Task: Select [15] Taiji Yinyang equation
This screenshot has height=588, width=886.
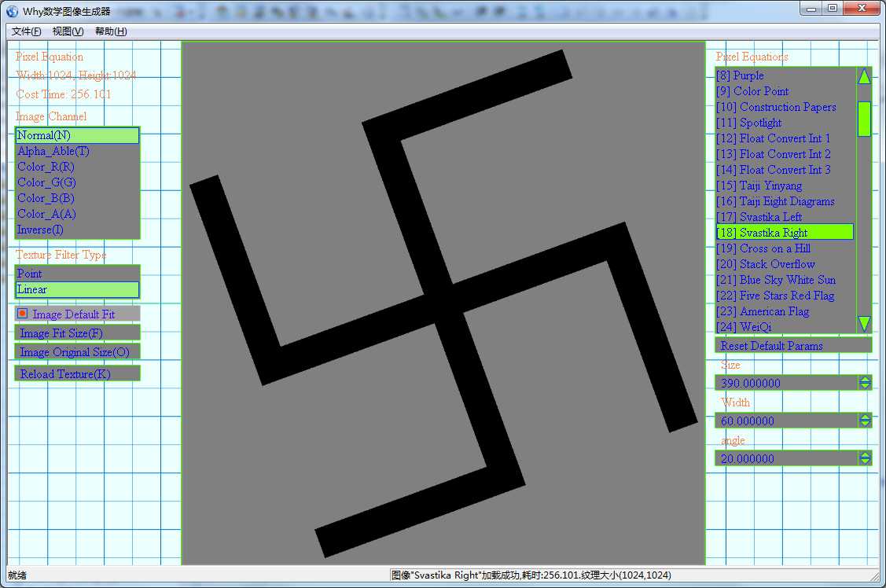Action: click(x=785, y=186)
